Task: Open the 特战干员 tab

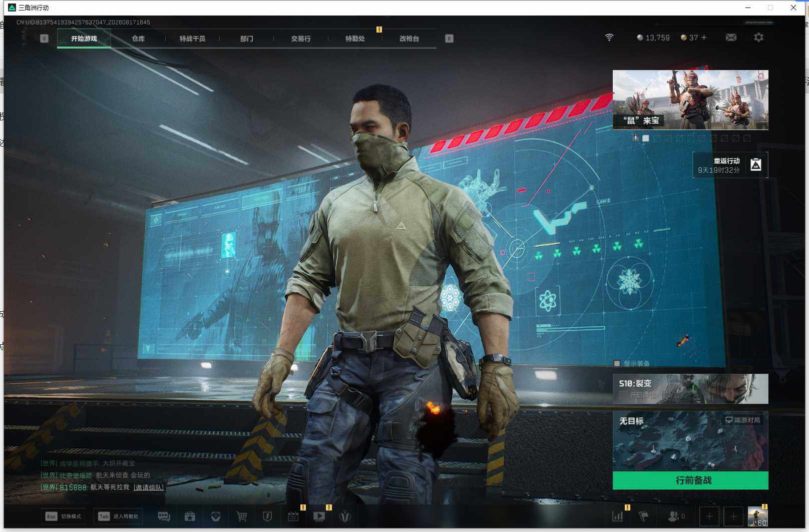Action: pyautogui.click(x=192, y=39)
